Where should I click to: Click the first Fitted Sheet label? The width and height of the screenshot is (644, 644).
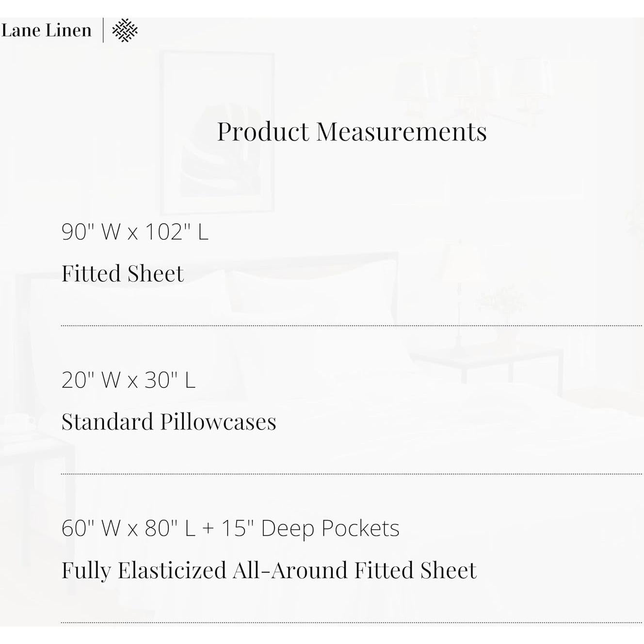tap(123, 273)
